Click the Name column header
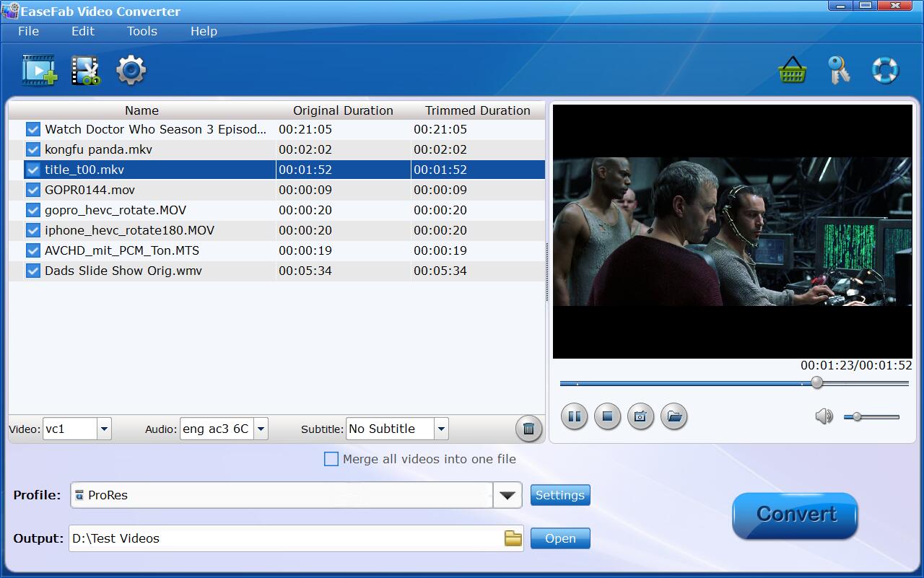Viewport: 924px width, 578px height. 141,110
